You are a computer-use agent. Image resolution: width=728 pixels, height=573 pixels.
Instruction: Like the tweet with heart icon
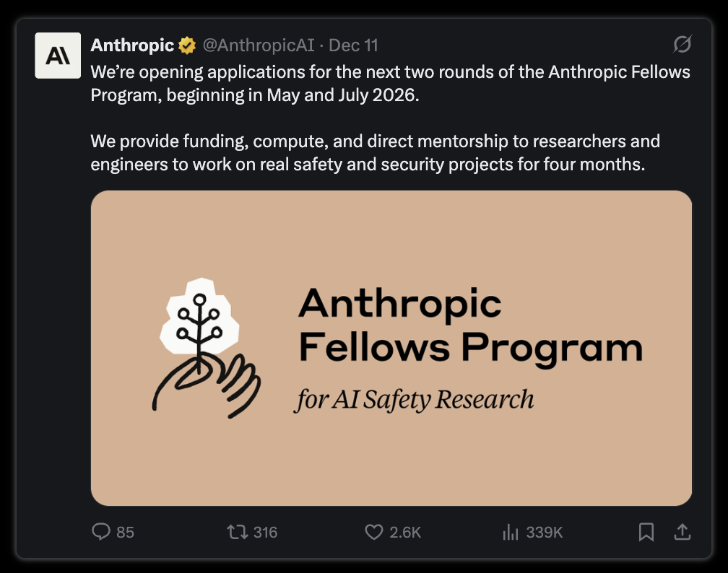[x=374, y=532]
